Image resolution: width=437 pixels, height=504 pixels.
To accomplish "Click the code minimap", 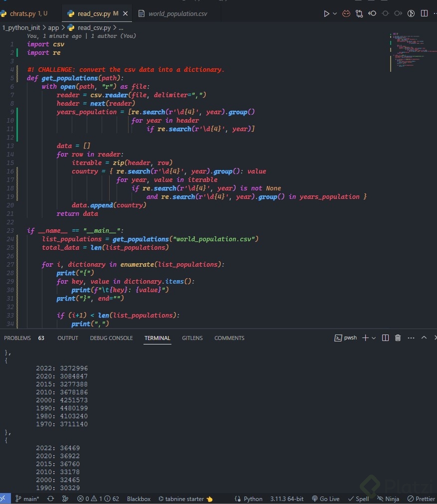I will pos(413,51).
